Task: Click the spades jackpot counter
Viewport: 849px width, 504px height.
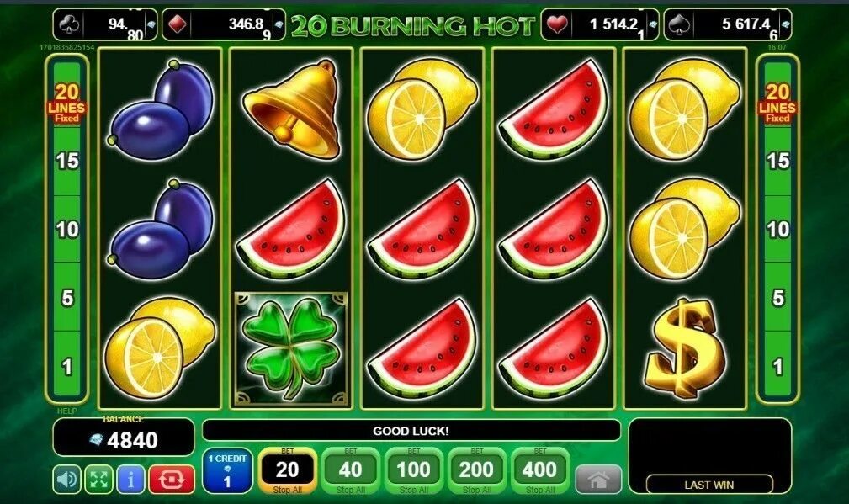Action: 728,25
